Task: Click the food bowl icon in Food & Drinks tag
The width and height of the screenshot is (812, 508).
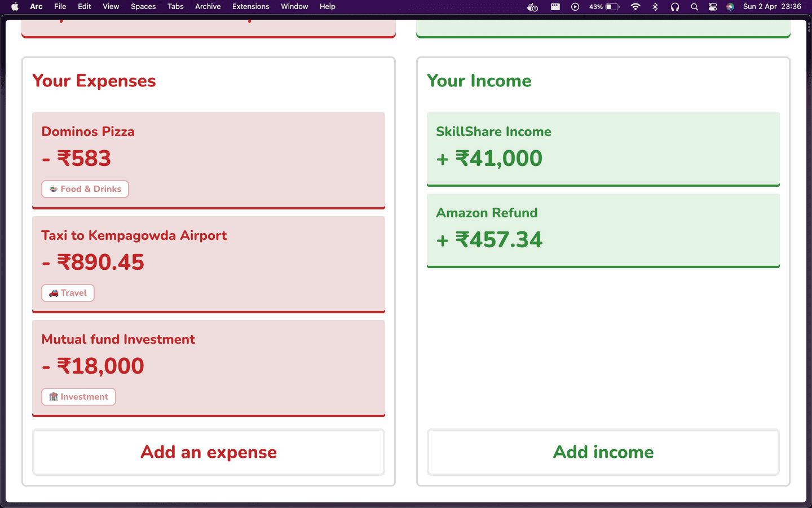Action: pos(54,189)
